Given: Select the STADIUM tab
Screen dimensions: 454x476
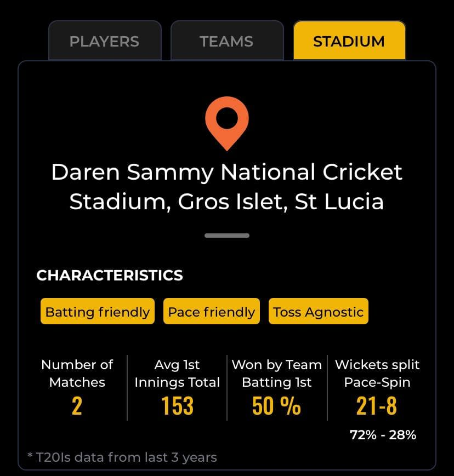Looking at the screenshot, I should point(349,41).
